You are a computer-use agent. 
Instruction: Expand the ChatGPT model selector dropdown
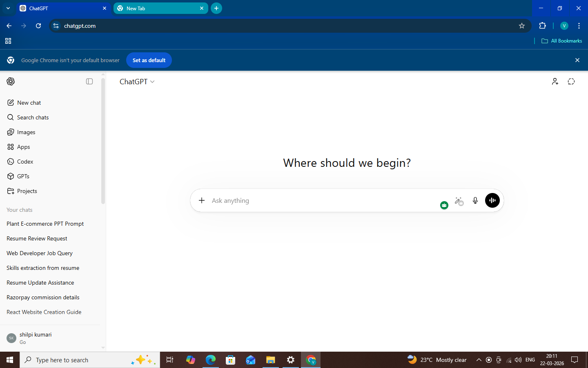137,82
